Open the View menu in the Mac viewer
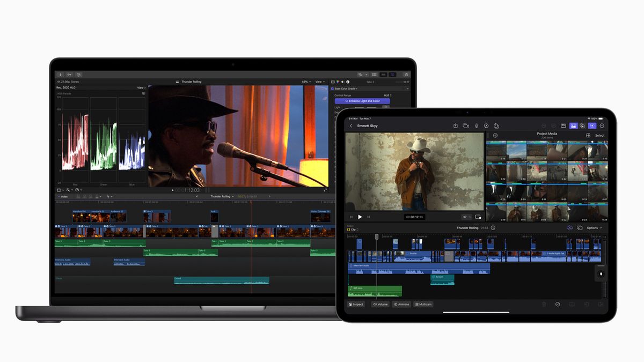Image resolution: width=644 pixels, height=362 pixels. click(x=319, y=82)
